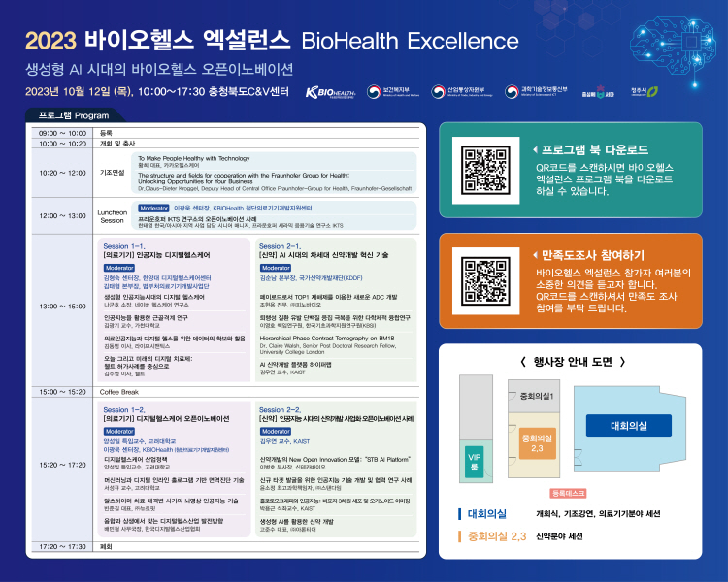The image size is (728, 582).
Task: Click the 청주시 logo
Action: 645,92
